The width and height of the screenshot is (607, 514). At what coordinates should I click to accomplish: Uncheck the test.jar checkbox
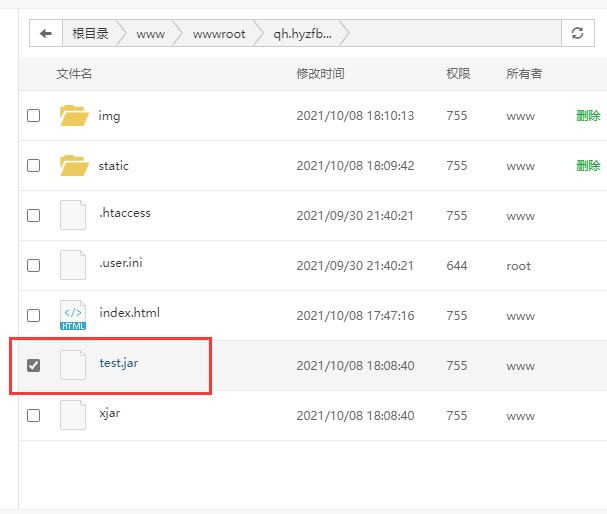tap(33, 365)
